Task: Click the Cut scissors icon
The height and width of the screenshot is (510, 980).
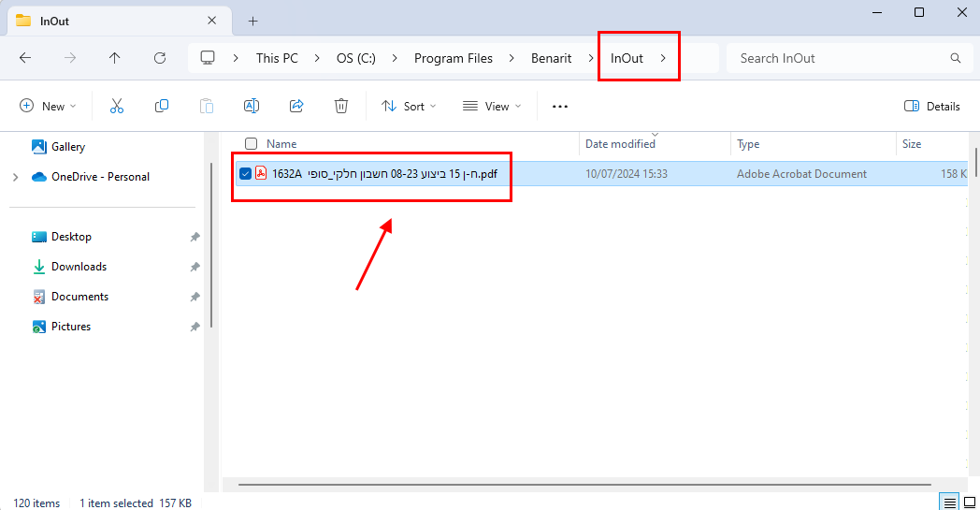Action: pos(117,107)
